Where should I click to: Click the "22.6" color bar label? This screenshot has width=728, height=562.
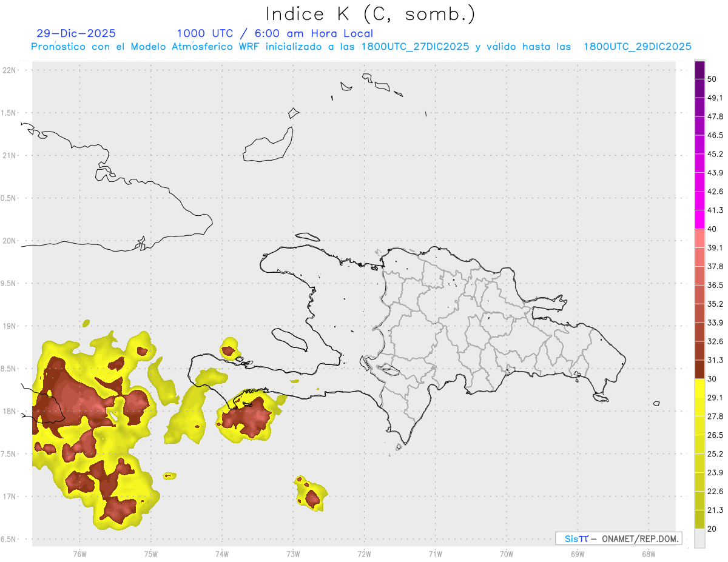pos(715,492)
